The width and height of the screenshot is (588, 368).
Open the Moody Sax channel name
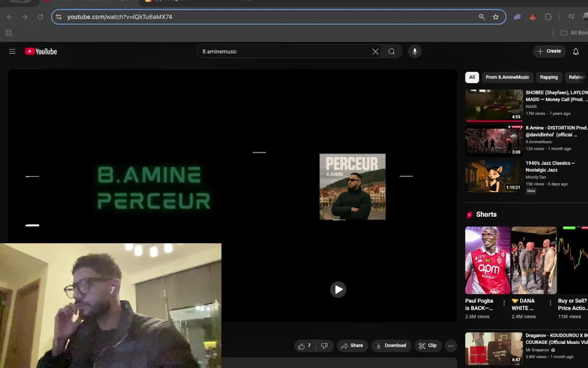coord(535,177)
